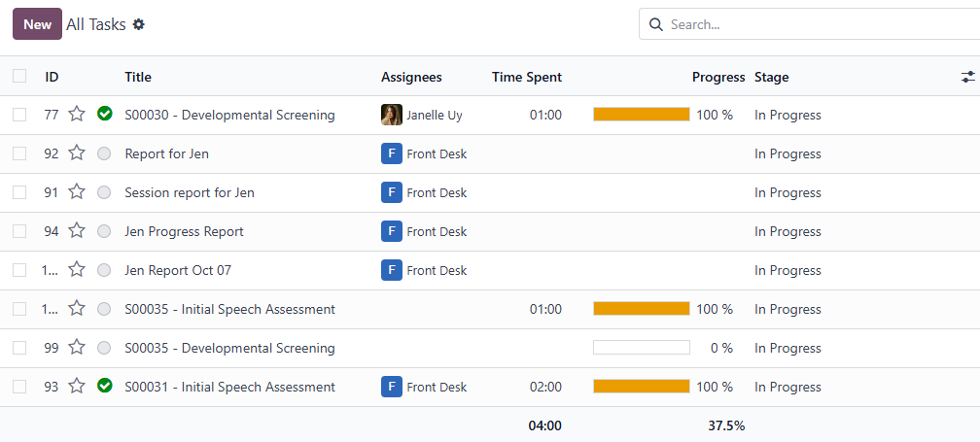980x442 pixels.
Task: Click progress bar of S00035 Initial Speech Assessment
Action: pyautogui.click(x=641, y=309)
